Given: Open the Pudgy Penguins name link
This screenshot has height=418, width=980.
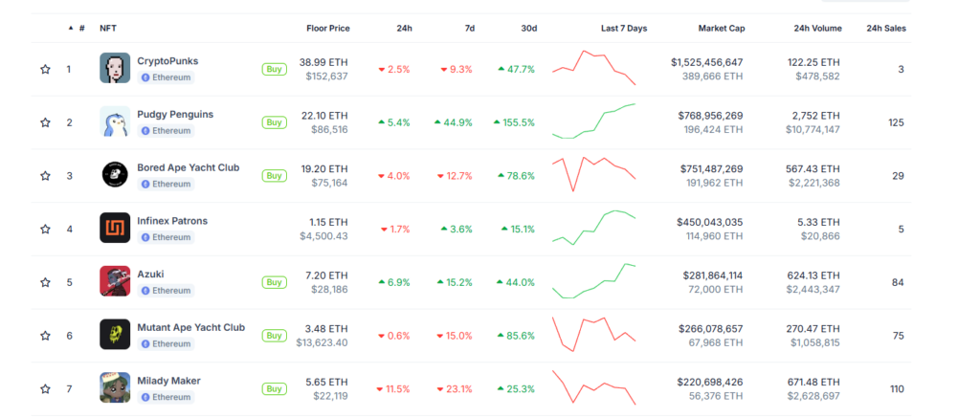Looking at the screenshot, I should [x=175, y=115].
